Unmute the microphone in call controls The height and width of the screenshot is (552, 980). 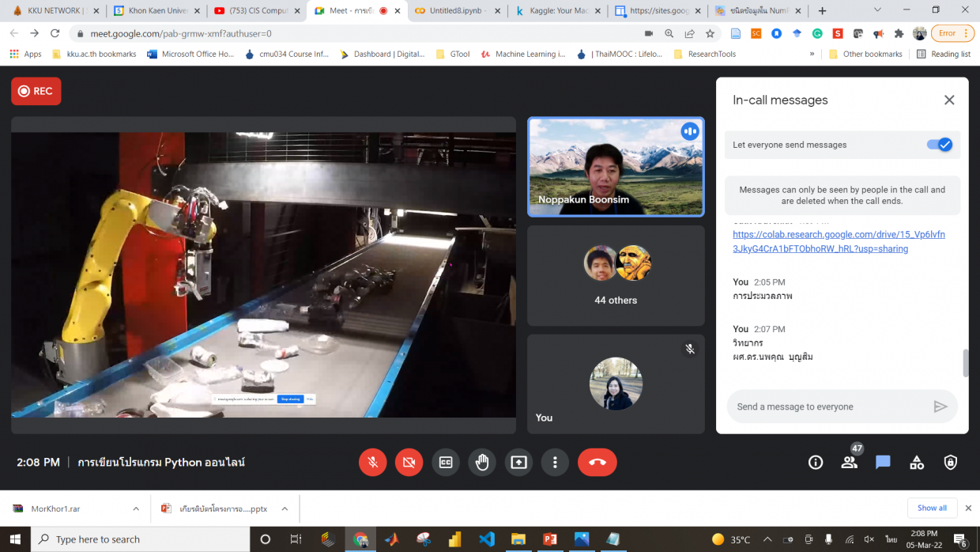(372, 463)
